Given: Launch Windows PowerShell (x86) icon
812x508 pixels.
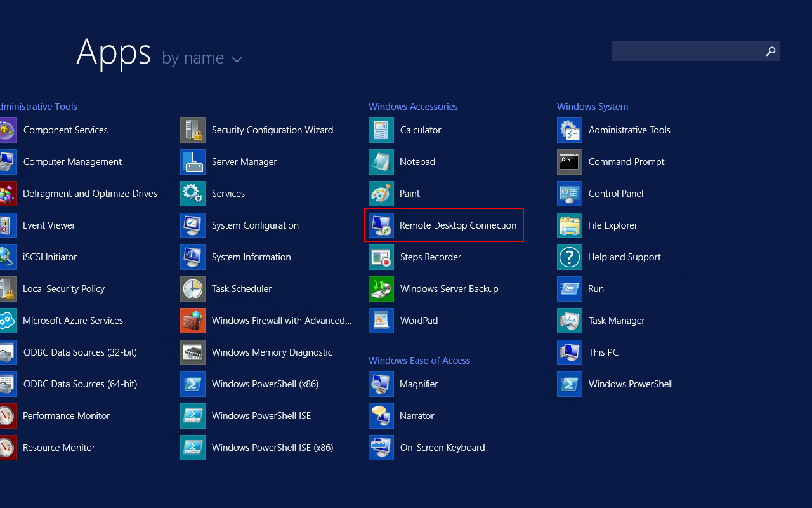Looking at the screenshot, I should tap(193, 384).
